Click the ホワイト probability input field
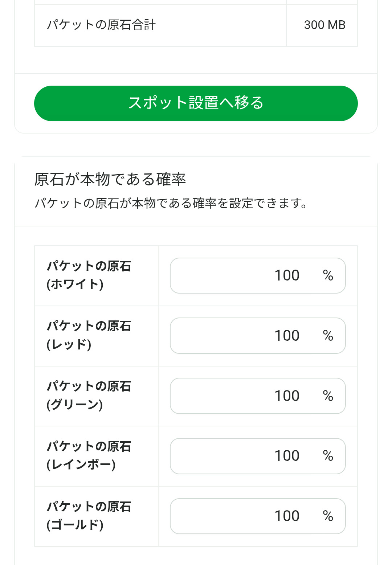Viewport: 392px width, 565px height. pyautogui.click(x=247, y=275)
